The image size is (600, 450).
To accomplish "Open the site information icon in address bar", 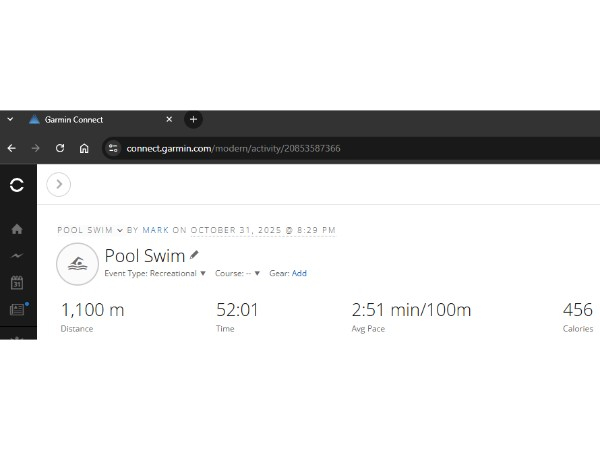I will click(x=113, y=148).
